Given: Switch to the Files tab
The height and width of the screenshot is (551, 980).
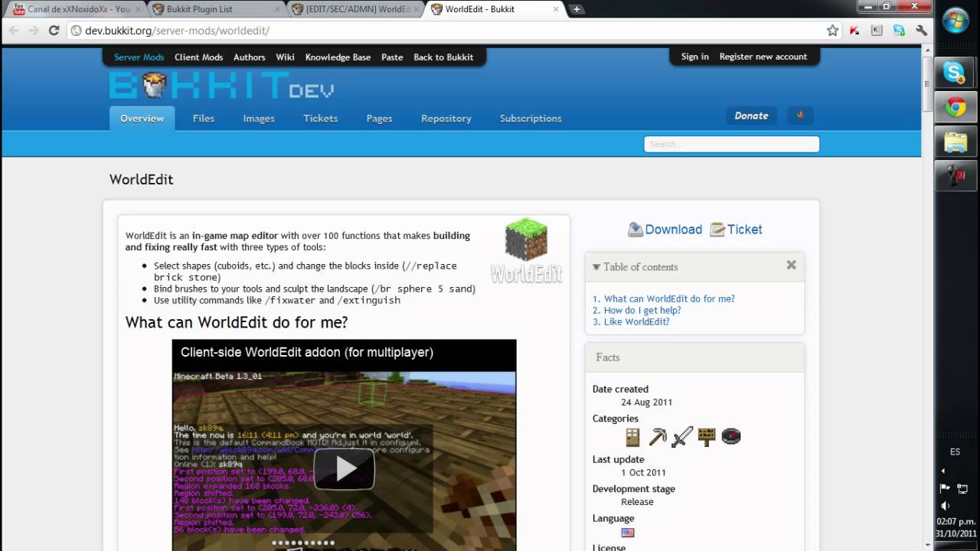Looking at the screenshot, I should pyautogui.click(x=204, y=119).
